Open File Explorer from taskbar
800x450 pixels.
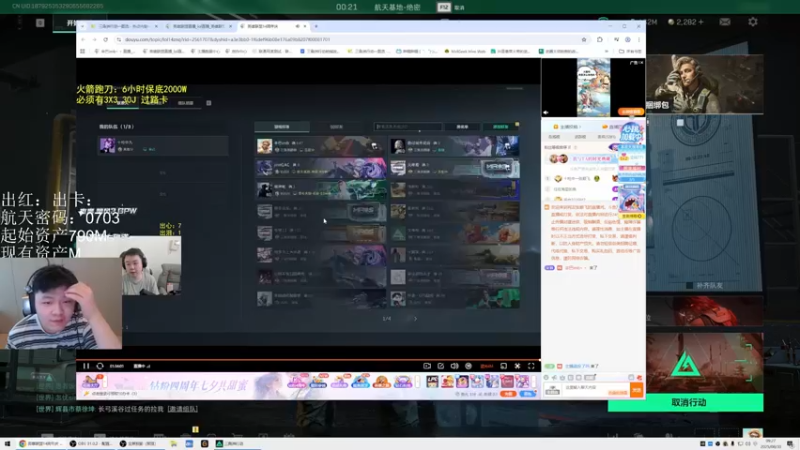174,443
